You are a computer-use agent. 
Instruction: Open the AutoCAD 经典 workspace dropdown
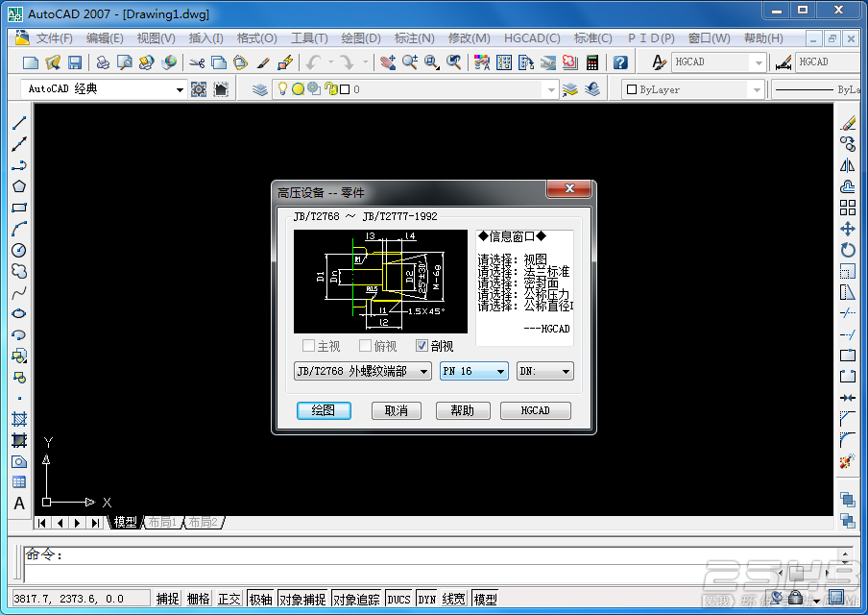coord(104,89)
